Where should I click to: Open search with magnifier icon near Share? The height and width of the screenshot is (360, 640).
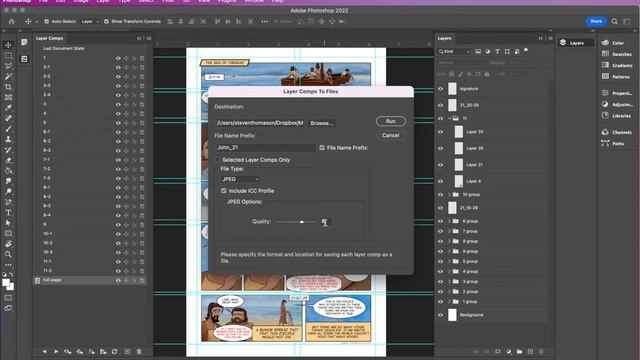pyautogui.click(x=614, y=21)
